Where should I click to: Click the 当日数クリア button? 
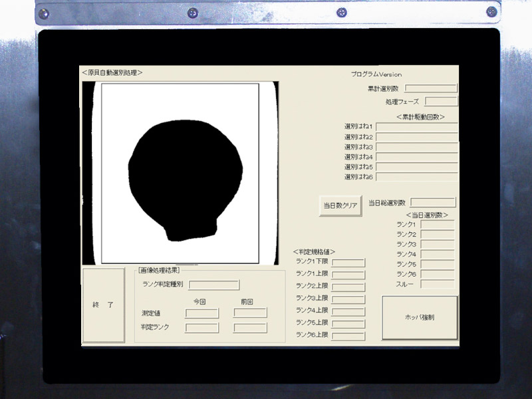pos(340,206)
